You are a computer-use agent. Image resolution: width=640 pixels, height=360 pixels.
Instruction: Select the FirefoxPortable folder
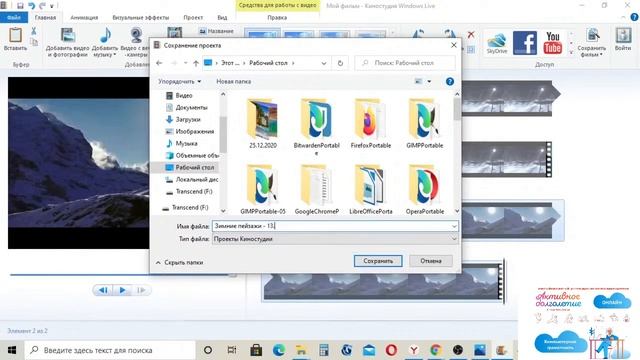tap(371, 123)
